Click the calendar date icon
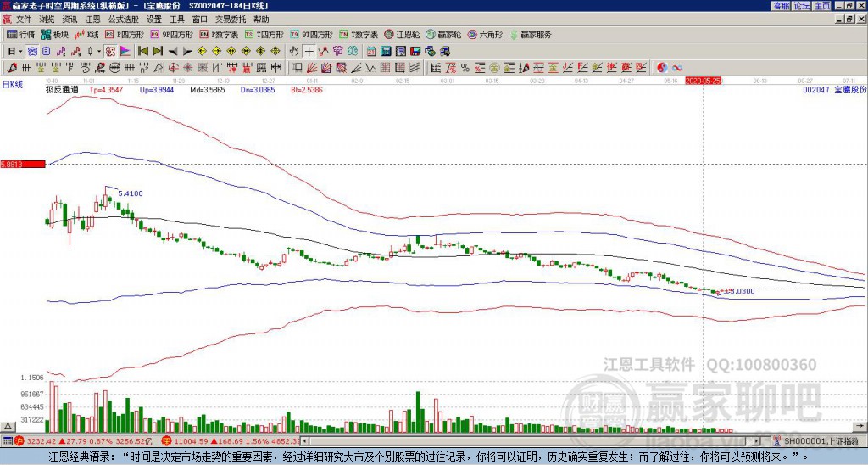The width and height of the screenshot is (868, 465). tap(371, 51)
